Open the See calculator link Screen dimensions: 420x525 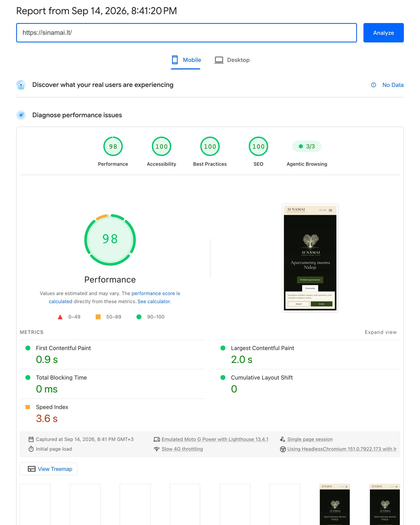coord(154,302)
